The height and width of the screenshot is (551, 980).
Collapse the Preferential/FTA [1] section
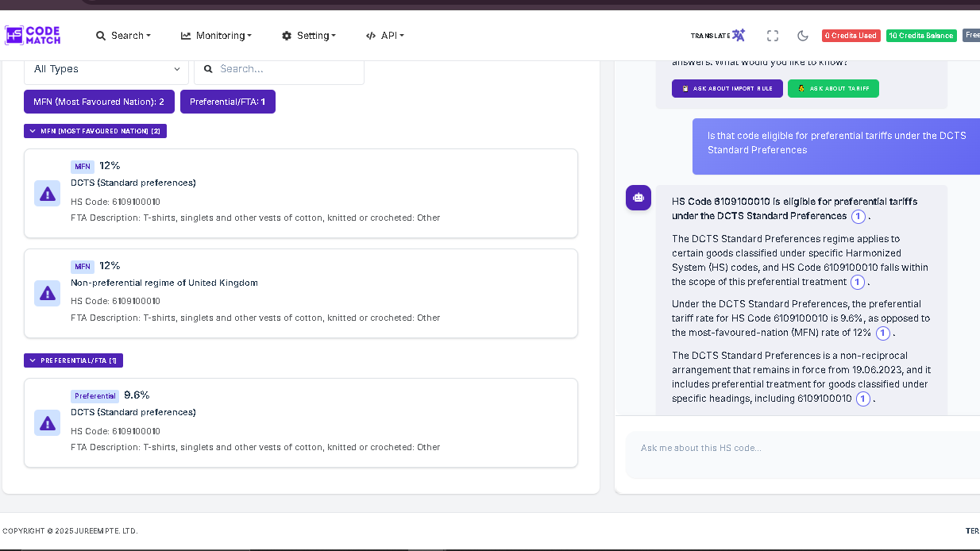[x=73, y=360]
